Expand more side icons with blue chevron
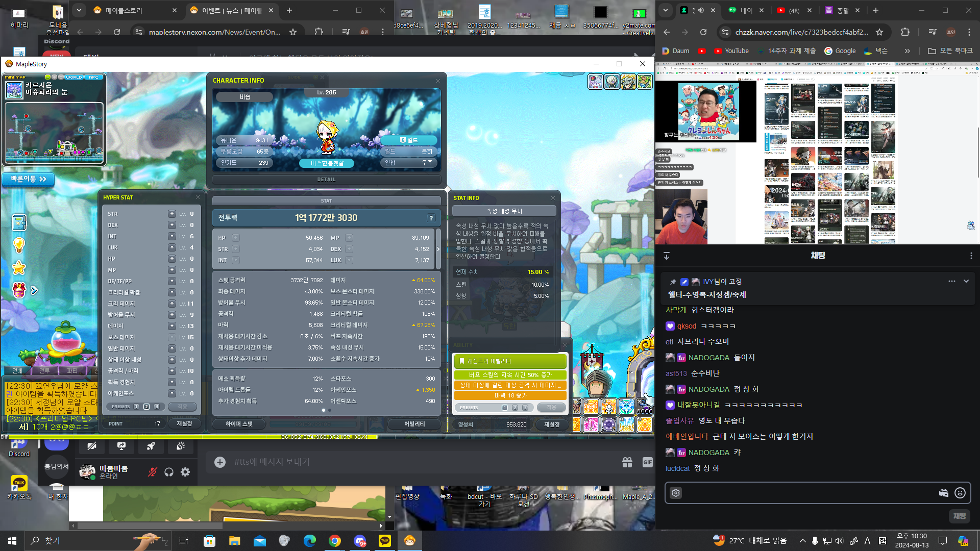The height and width of the screenshot is (551, 980). pos(34,290)
